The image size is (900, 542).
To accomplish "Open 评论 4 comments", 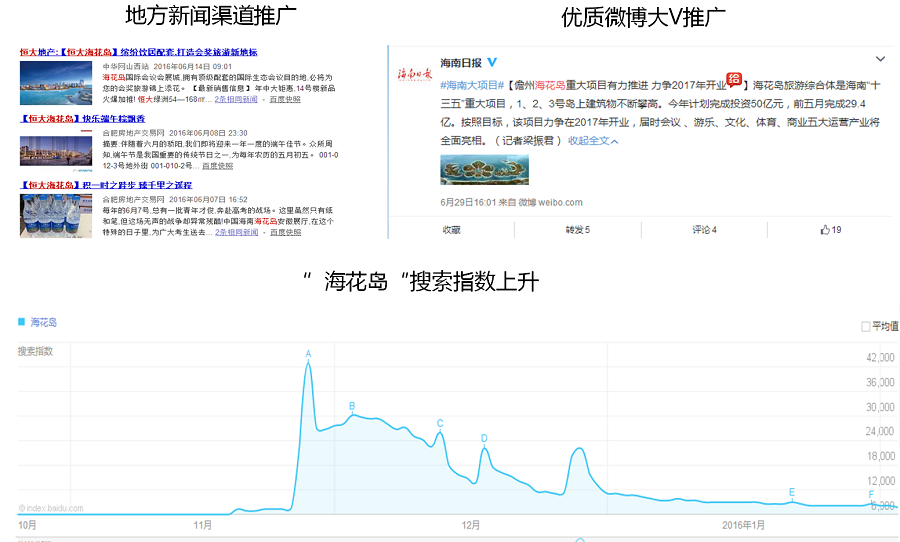I will click(x=704, y=230).
